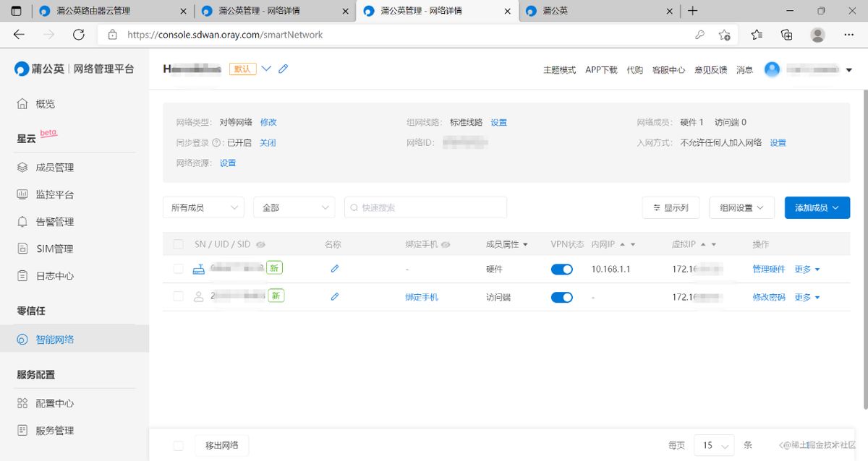
Task: Open 客服中心 in the top menu
Action: 668,70
